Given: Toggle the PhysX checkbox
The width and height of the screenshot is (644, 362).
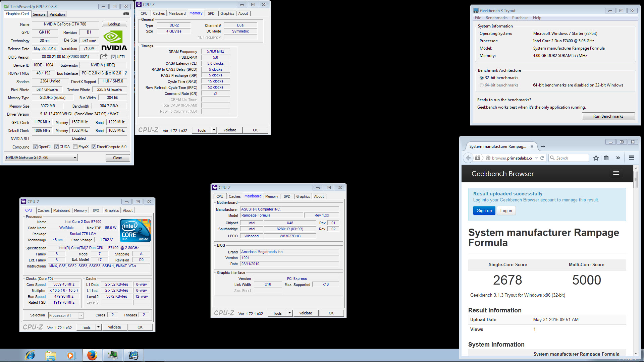Looking at the screenshot, I should (x=75, y=147).
